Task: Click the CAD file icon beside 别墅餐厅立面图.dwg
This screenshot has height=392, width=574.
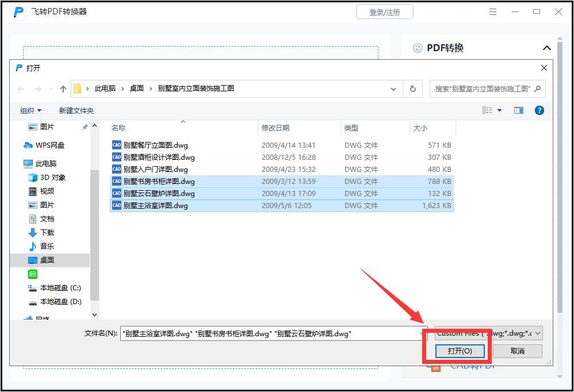Action: coord(117,145)
